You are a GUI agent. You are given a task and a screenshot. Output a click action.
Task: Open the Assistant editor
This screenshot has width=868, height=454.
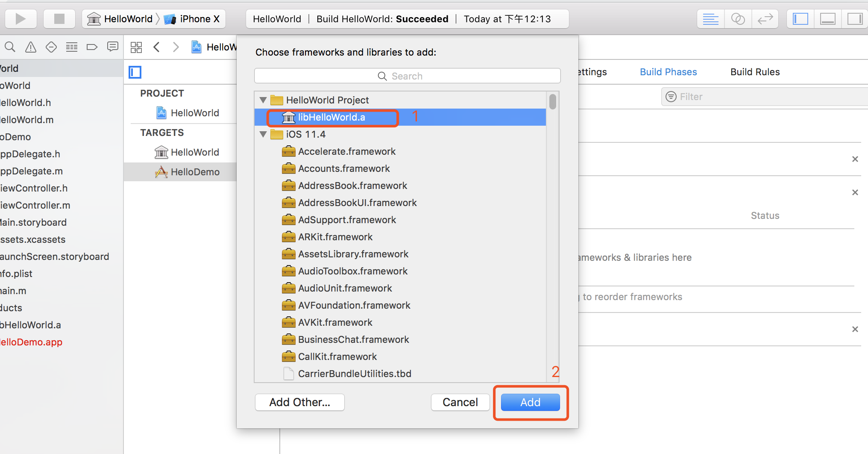point(738,19)
